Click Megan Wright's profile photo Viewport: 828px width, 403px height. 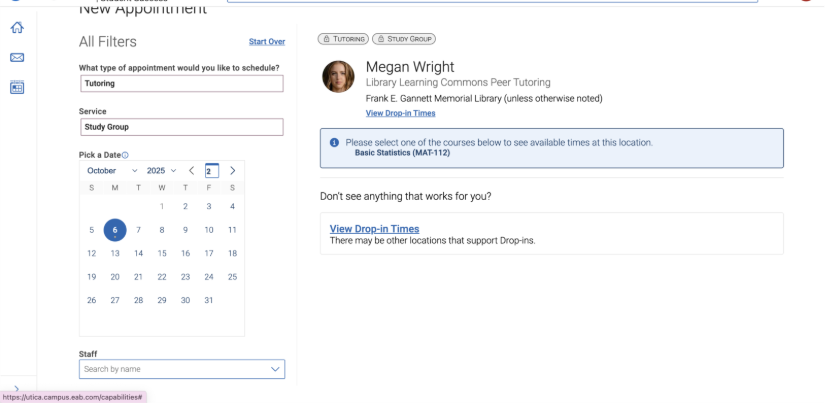[x=340, y=79]
